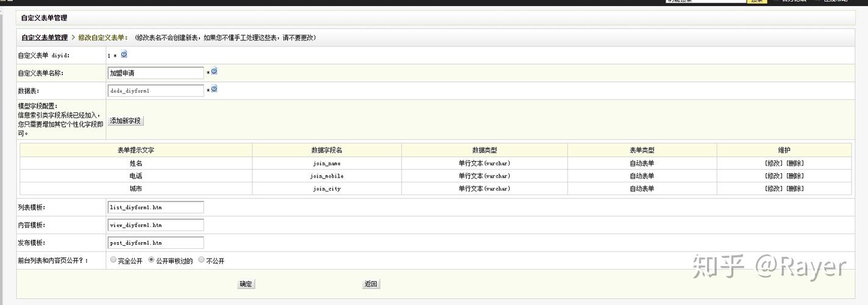This screenshot has width=868, height=305.
Task: Click 删除 link in 姓名 row
Action: pyautogui.click(x=794, y=163)
